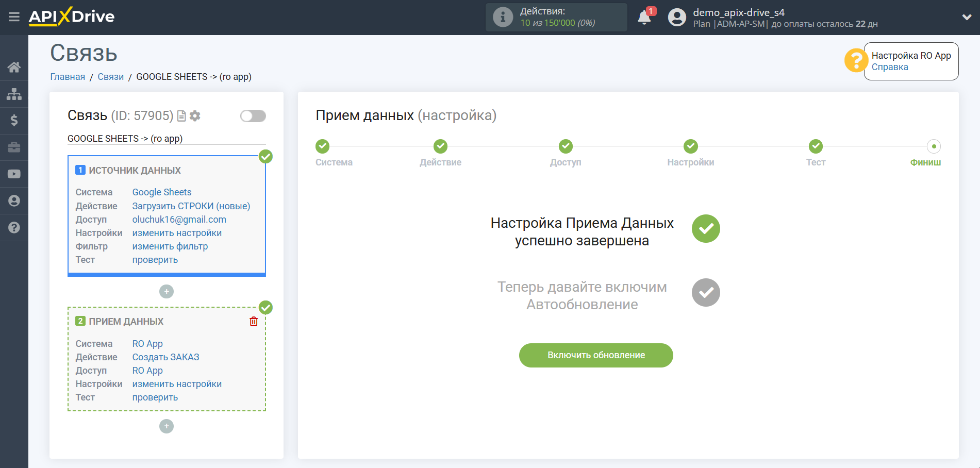Enable the connection with the toggle switch
Viewport: 980px width, 468px height.
tap(252, 116)
